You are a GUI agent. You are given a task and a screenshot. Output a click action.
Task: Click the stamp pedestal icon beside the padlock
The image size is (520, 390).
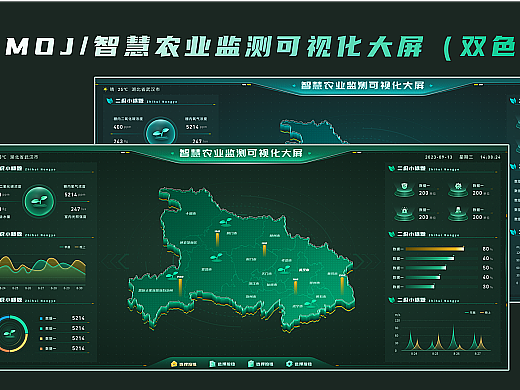458,213
